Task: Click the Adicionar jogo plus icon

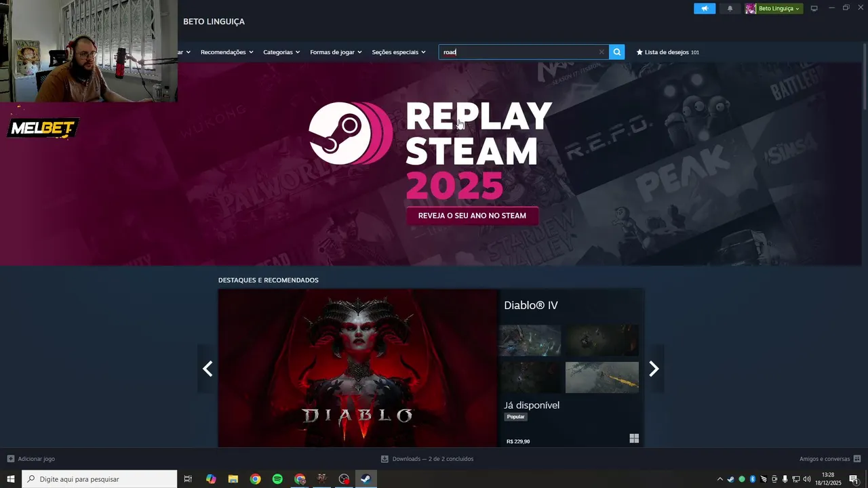Action: (x=10, y=459)
